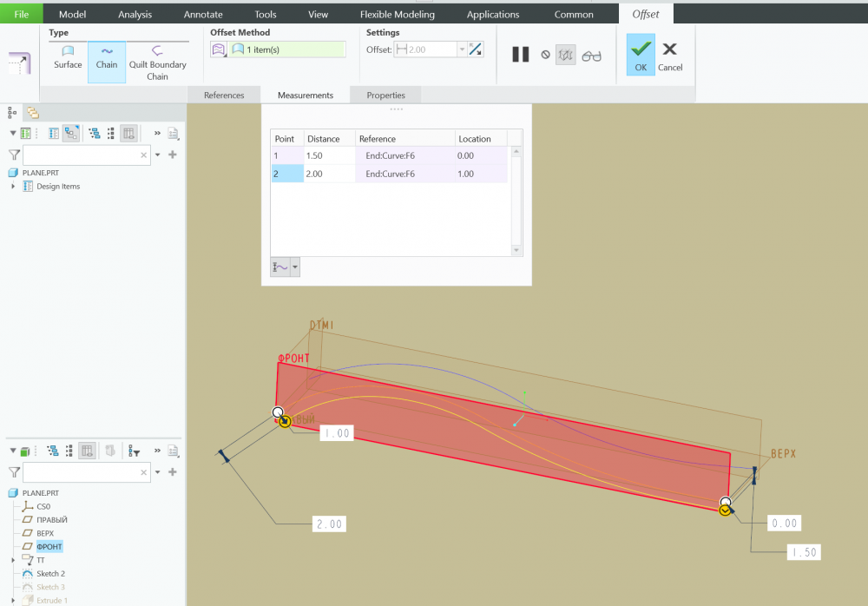This screenshot has height=606, width=868.
Task: Open lower model tree show menu arrow
Action: (13, 451)
